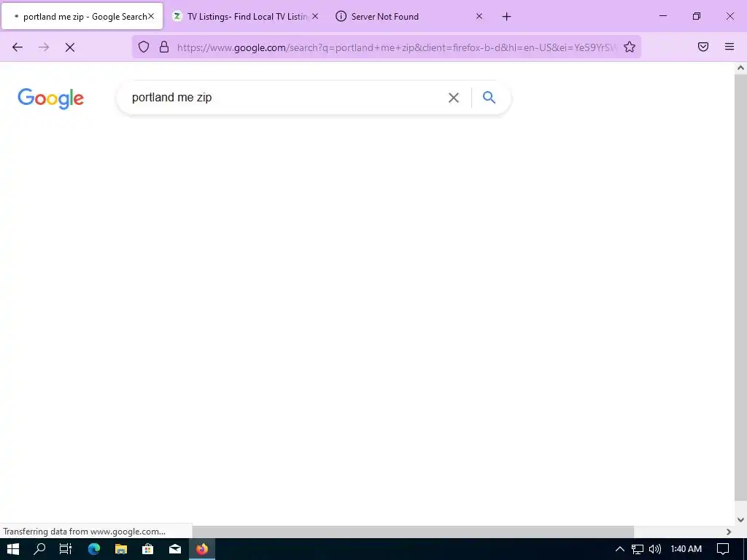Bookmark this page with the star
This screenshot has width=747, height=560.
click(630, 47)
